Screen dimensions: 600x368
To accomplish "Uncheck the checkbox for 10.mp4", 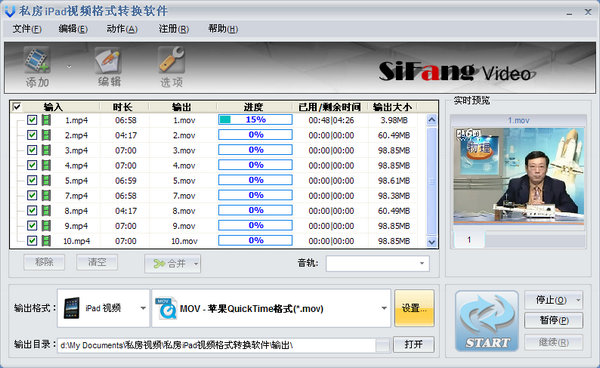I will [32, 241].
